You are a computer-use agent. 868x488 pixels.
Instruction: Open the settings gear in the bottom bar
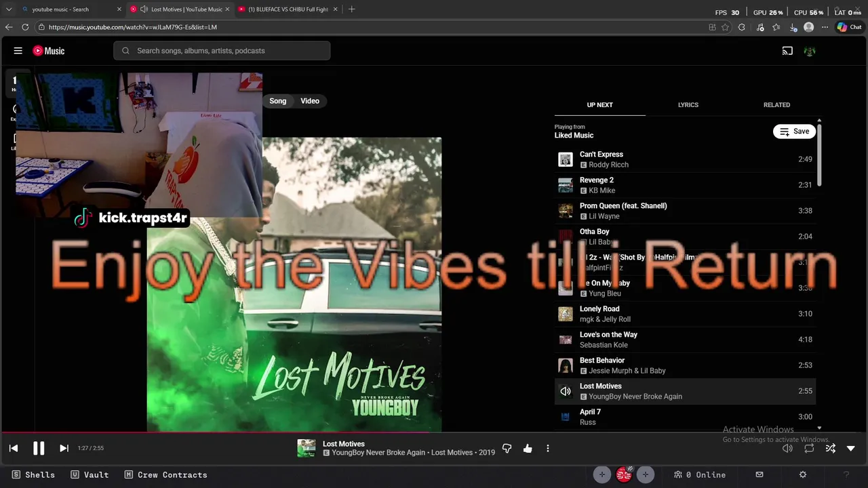click(803, 475)
